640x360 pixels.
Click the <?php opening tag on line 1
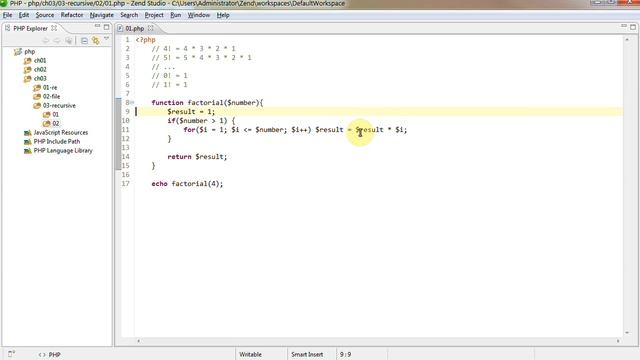(x=146, y=40)
